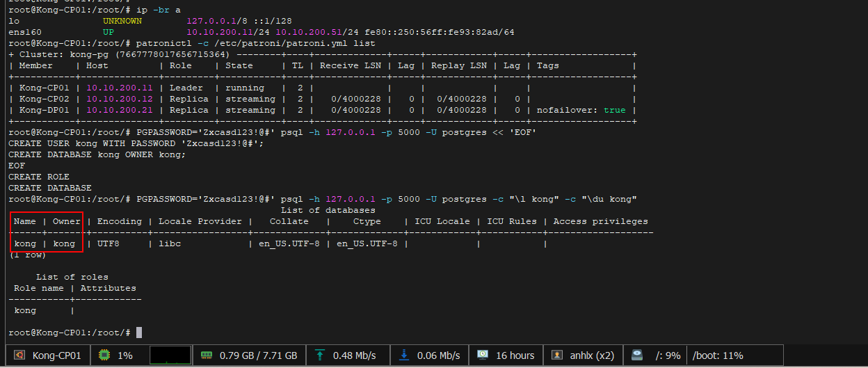The height and width of the screenshot is (368, 868).
Task: Click the uptime clock icon beside 16 hours
Action: [483, 355]
